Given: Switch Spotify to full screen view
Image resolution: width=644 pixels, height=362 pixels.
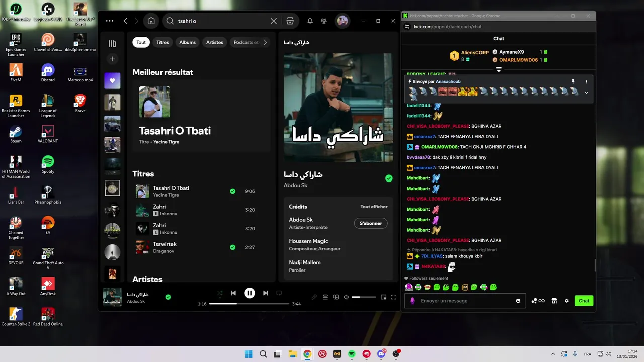Looking at the screenshot, I should click(x=394, y=297).
